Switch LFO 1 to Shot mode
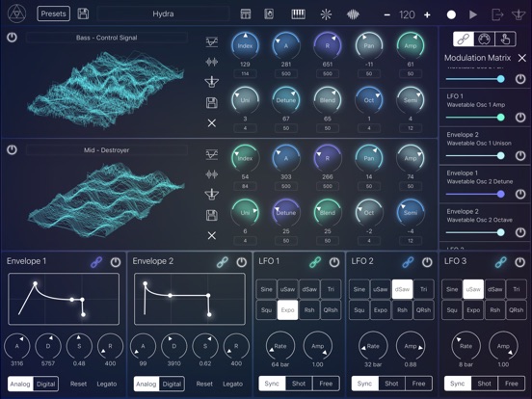 (x=299, y=384)
